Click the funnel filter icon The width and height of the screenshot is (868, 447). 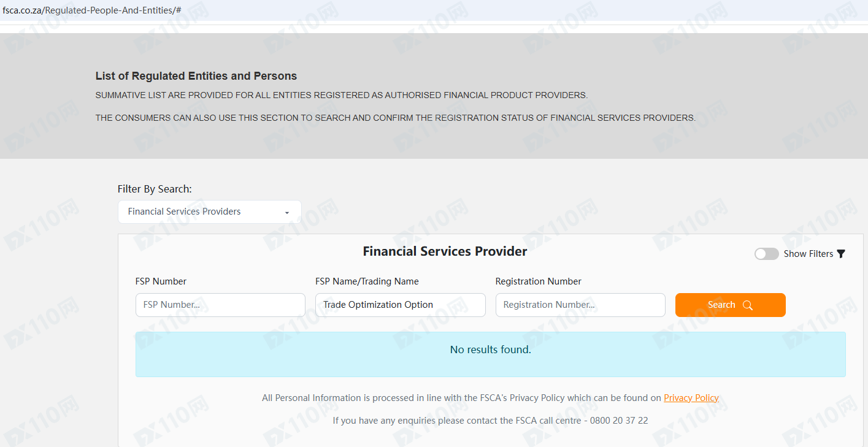coord(841,254)
